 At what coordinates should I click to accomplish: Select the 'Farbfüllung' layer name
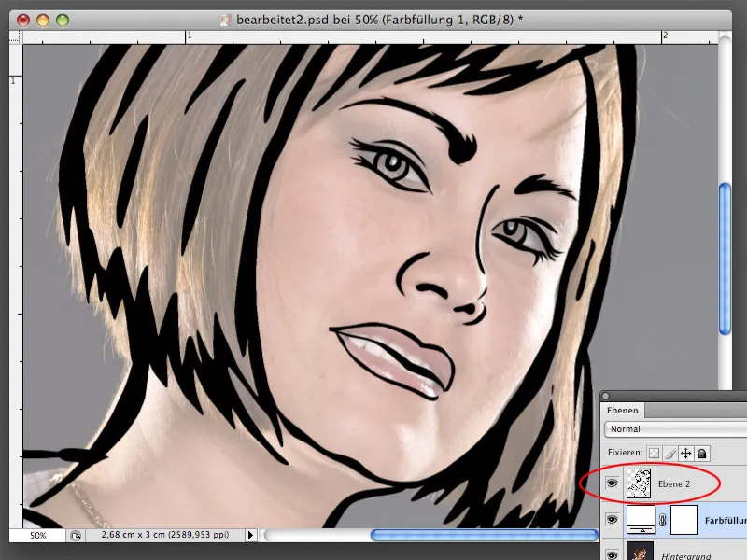point(726,521)
